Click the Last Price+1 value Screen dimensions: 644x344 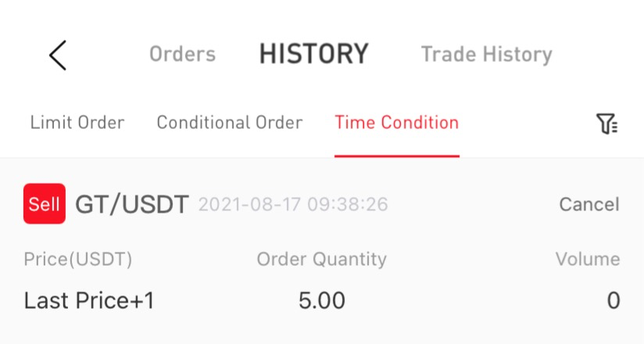point(89,301)
